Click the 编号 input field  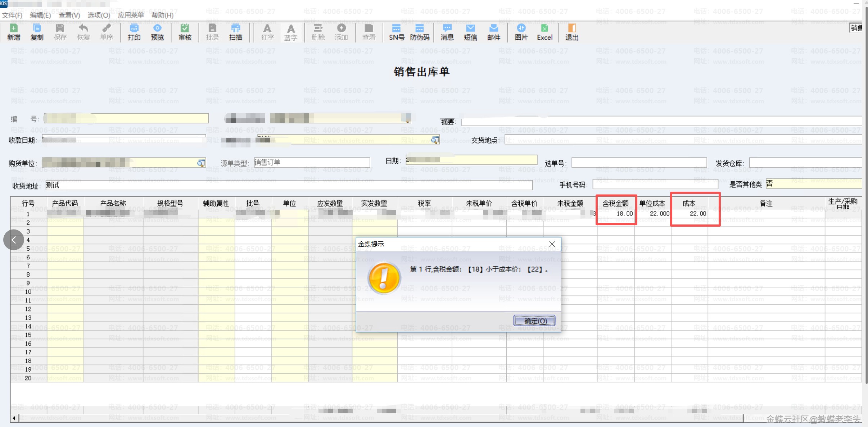[x=126, y=118]
